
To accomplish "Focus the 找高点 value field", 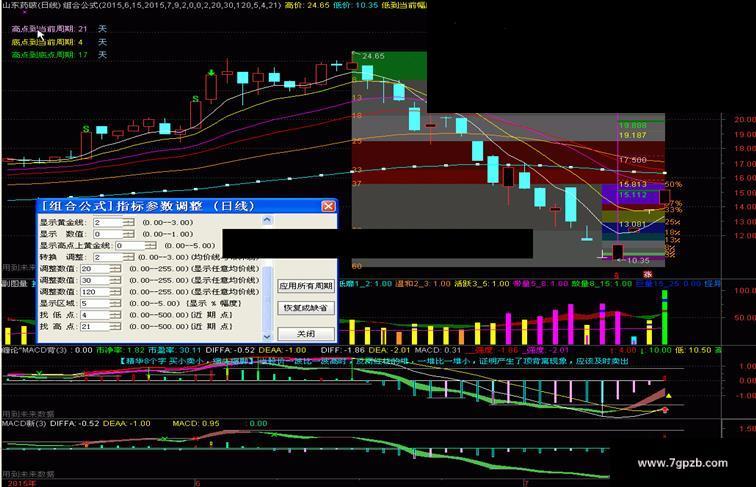I will (95, 326).
